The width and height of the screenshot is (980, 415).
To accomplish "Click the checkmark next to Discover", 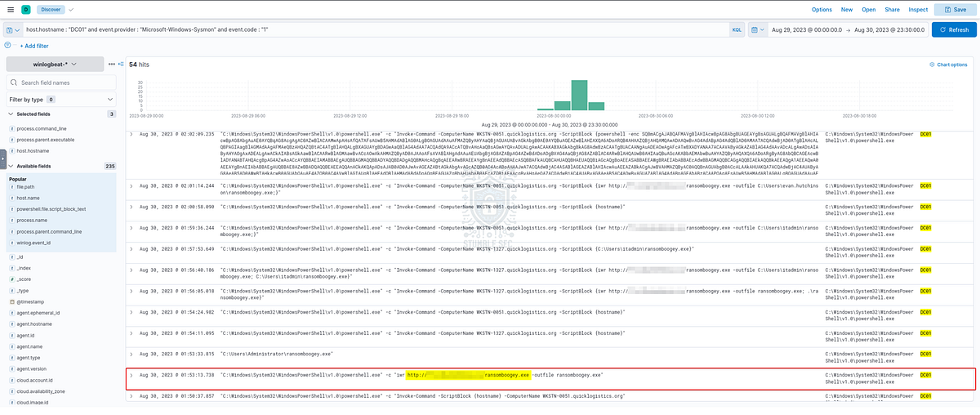I will pos(73,10).
